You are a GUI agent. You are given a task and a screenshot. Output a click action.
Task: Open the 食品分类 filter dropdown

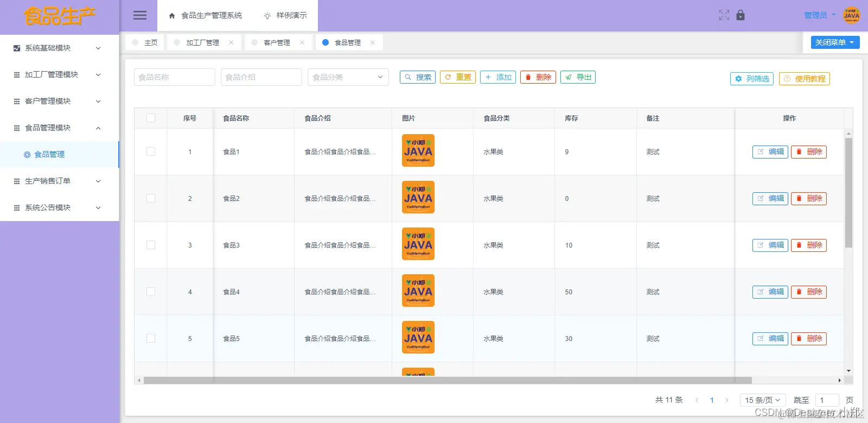point(348,77)
